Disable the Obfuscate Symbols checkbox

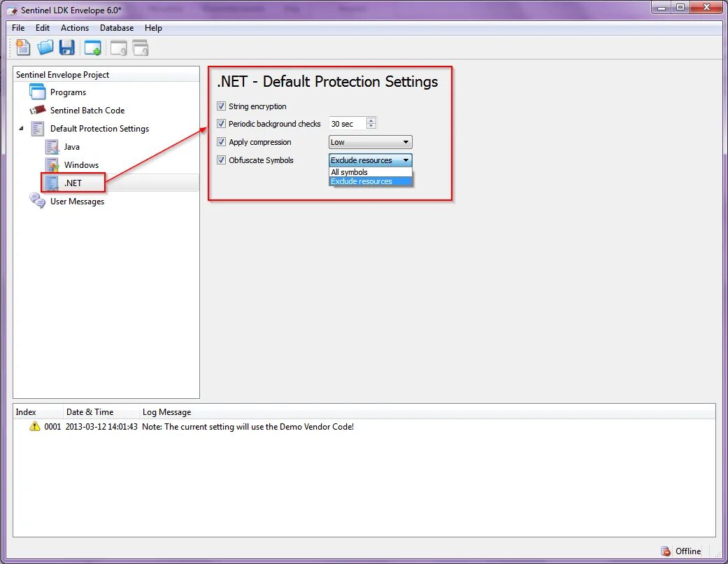221,160
